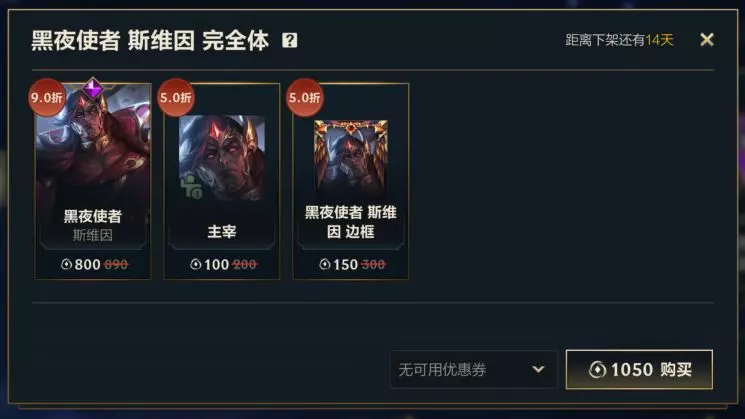Screen dimensions: 745x419
Task: Click the 黑夜使者 斯维因 完全体 title
Action: (x=150, y=40)
